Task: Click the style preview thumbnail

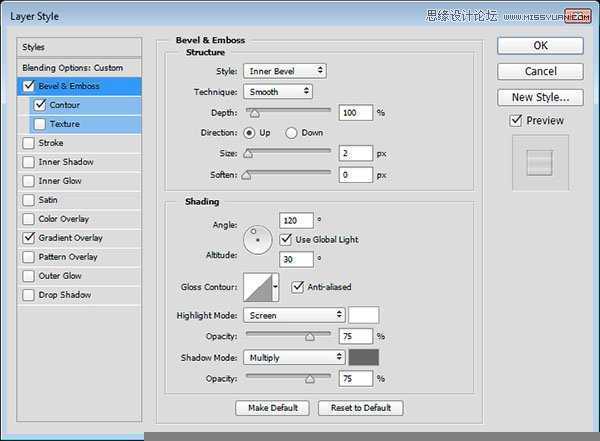Action: [540, 163]
